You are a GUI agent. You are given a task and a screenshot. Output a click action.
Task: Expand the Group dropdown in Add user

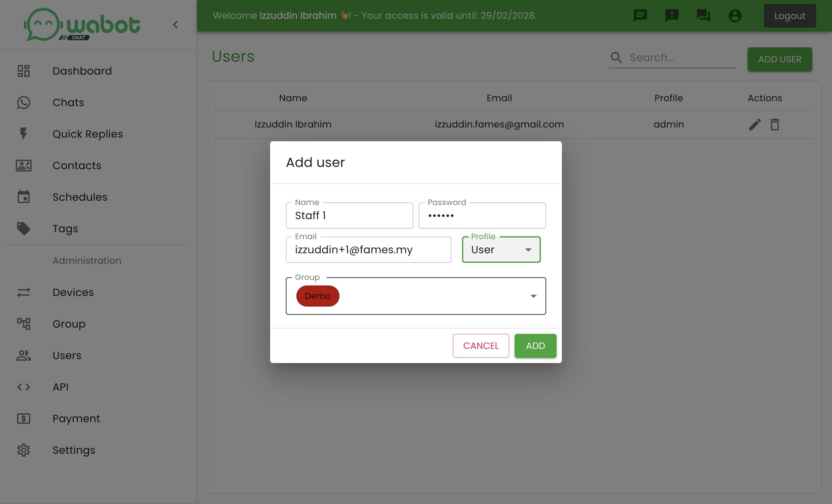533,296
